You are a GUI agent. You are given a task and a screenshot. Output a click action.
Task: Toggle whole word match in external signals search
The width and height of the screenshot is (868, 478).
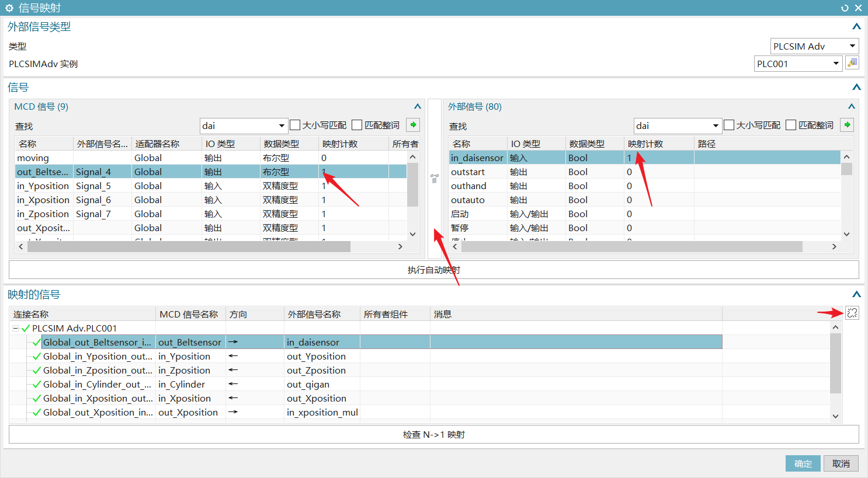point(791,125)
